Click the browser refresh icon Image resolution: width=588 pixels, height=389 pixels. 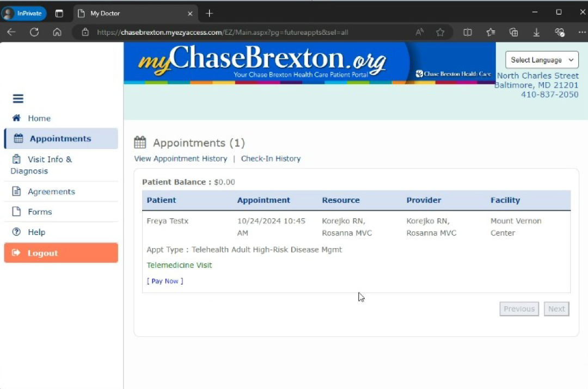pos(34,32)
